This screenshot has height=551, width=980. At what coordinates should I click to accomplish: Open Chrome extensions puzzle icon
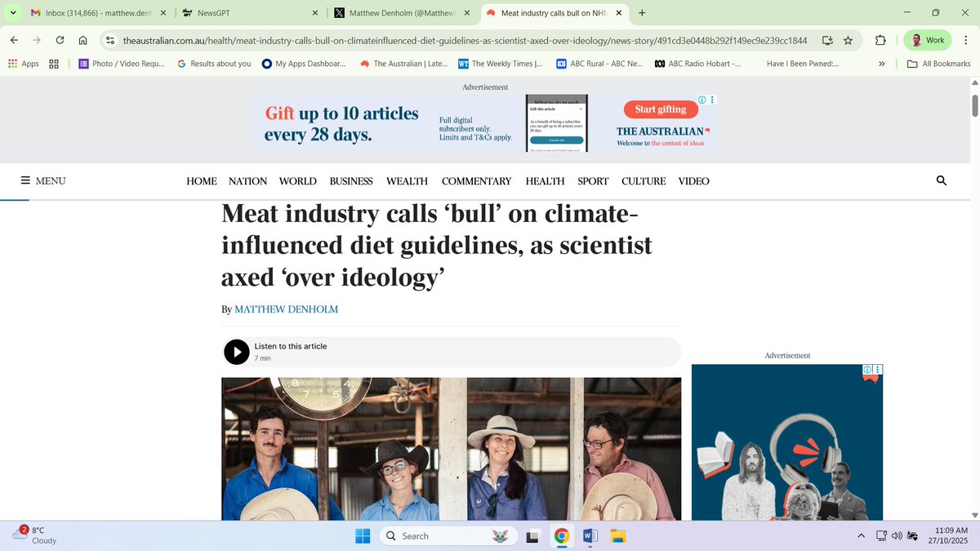click(880, 39)
